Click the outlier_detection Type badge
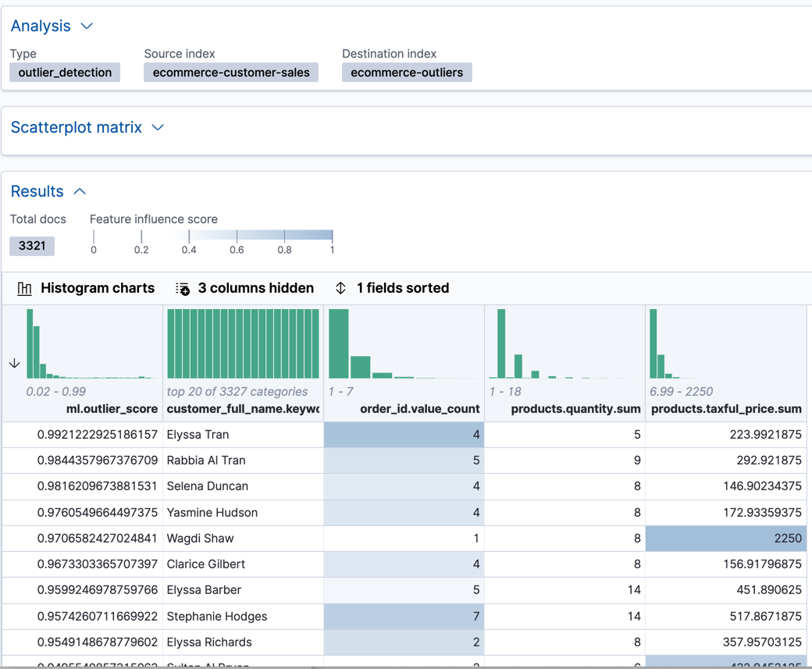 point(65,72)
